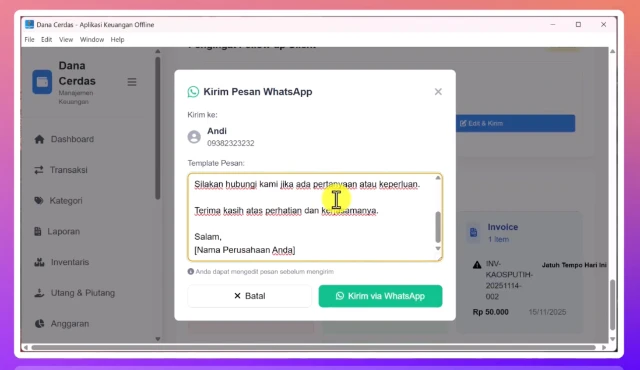The width and height of the screenshot is (640, 370).
Task: Click the horizontal scrollbar at window bottom
Action: pos(314,348)
